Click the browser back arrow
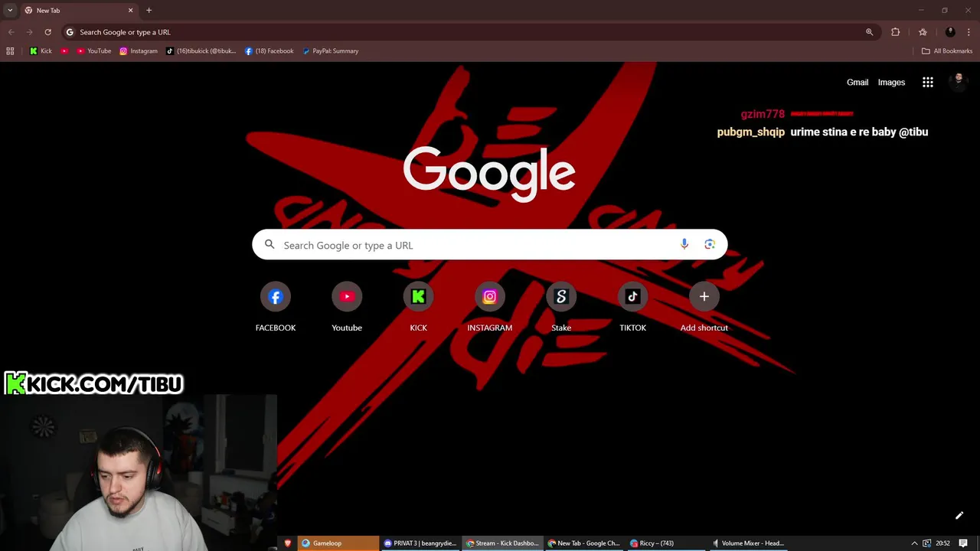The height and width of the screenshot is (551, 980). pos(11,32)
